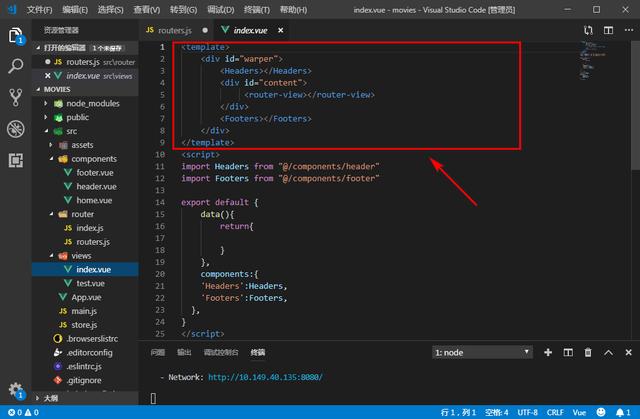
Task: Open store.js in the file tree
Action: click(x=84, y=325)
